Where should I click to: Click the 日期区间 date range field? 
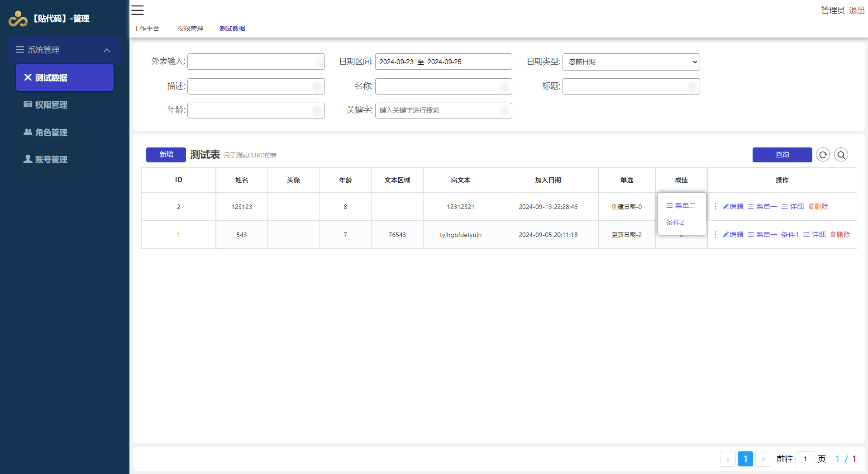pyautogui.click(x=443, y=62)
